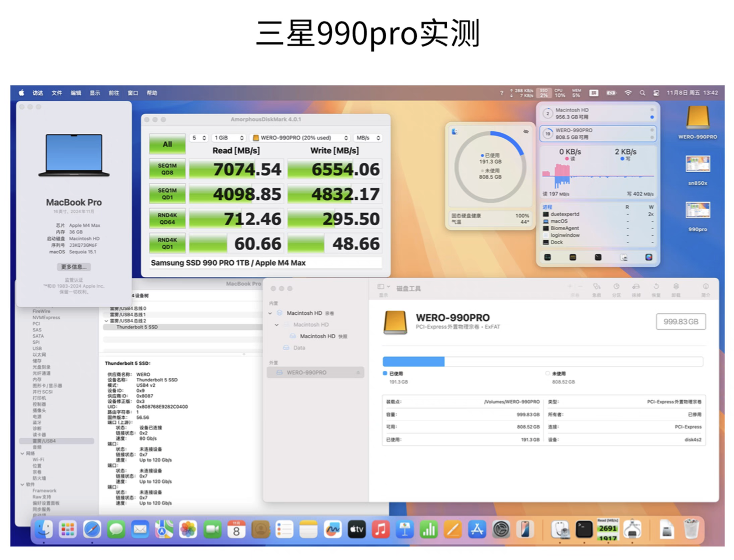Viewport: 734px width, 560px height.
Task: Open Disk Utility sidebar view dropdown
Action: click(384, 287)
